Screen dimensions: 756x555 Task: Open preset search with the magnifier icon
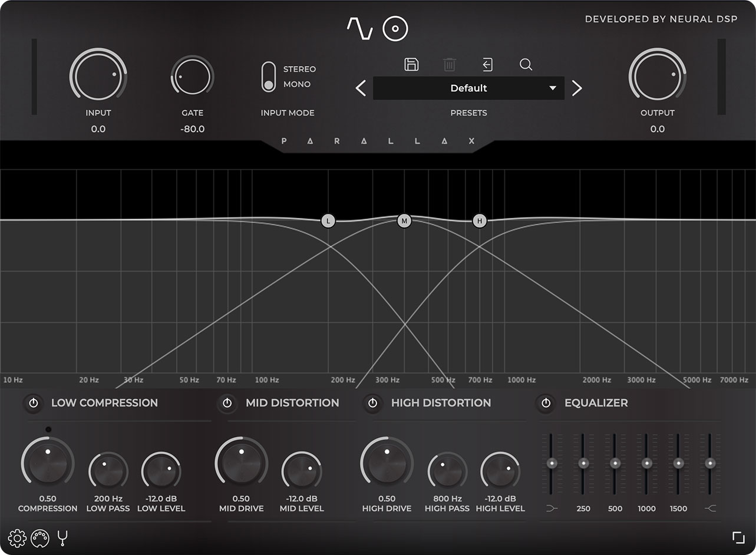click(526, 64)
